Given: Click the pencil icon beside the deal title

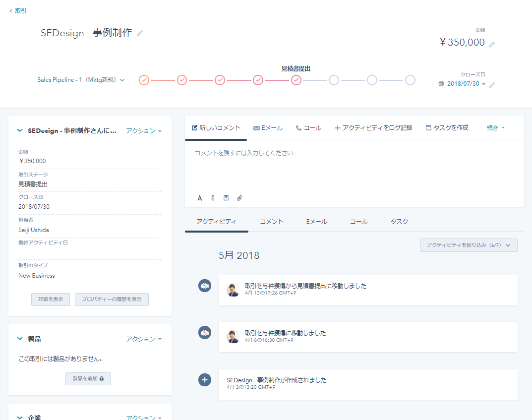Looking at the screenshot, I should [140, 33].
